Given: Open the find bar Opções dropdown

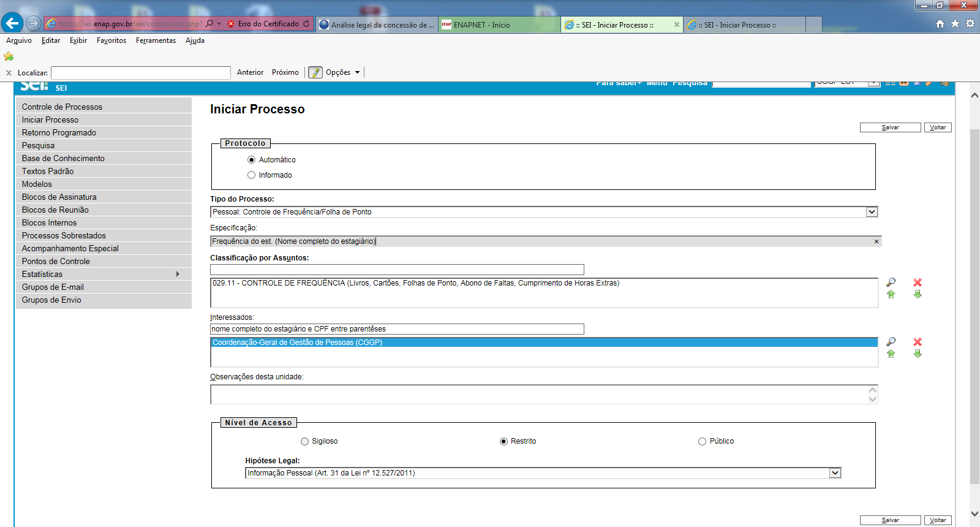Looking at the screenshot, I should (x=342, y=72).
